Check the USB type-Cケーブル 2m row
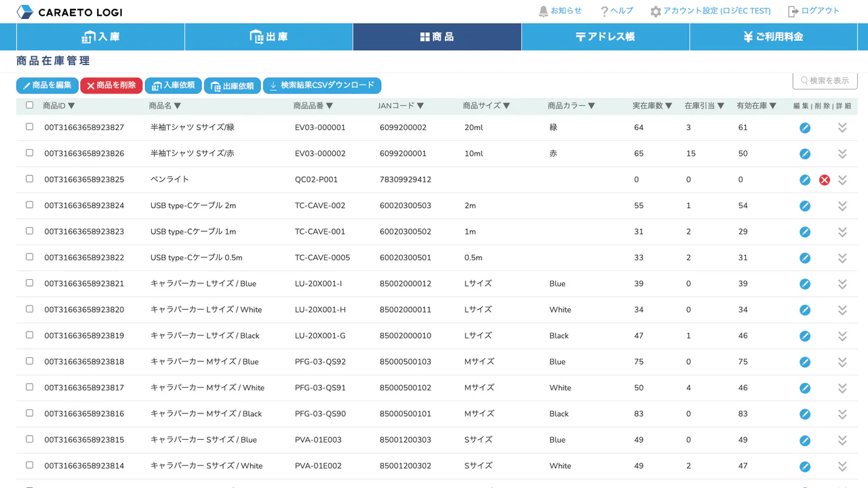The width and height of the screenshot is (868, 488). tap(29, 205)
